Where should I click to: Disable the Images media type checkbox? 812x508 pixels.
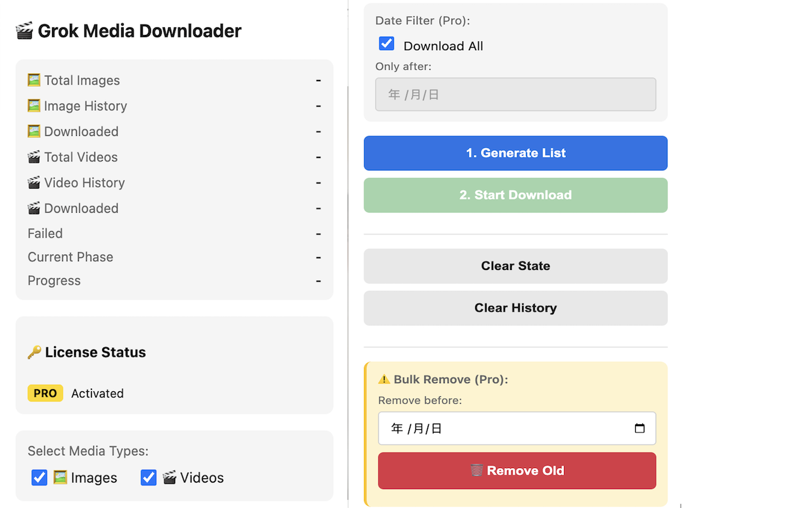[39, 478]
